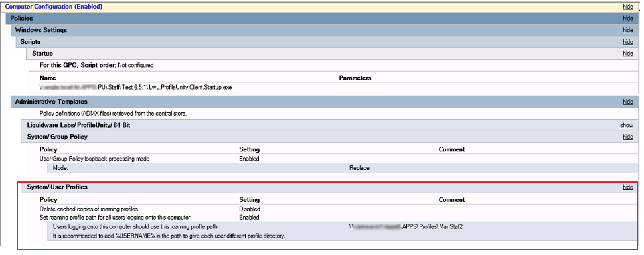This screenshot has height=255, width=644.
Task: Select 'Delete cached copies of roaming profiles' policy
Action: pyautogui.click(x=89, y=209)
